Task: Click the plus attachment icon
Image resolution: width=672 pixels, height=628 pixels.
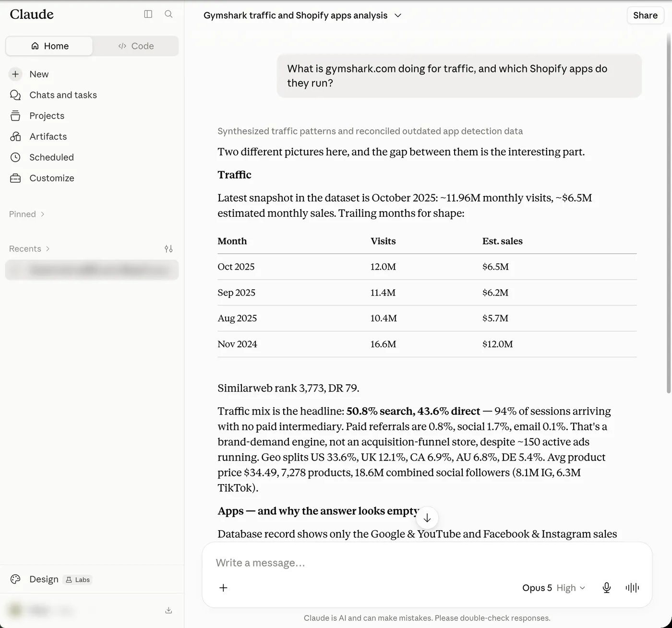Action: pos(223,588)
